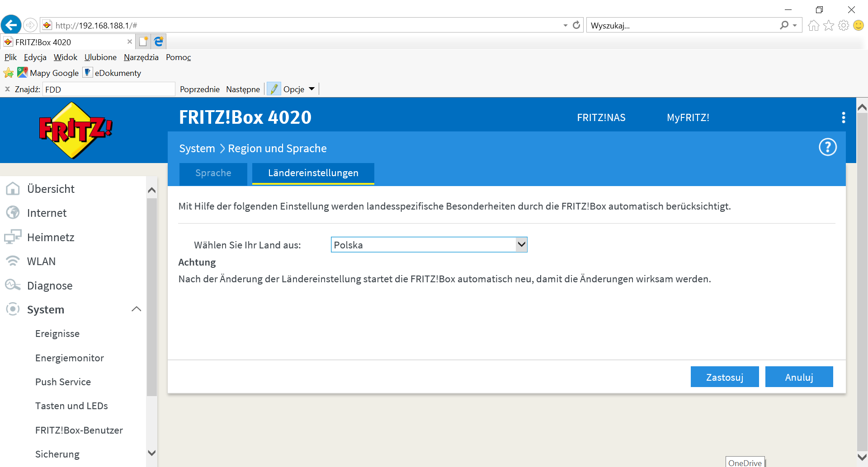
Task: Click the smiley feedback icon
Action: (x=859, y=25)
